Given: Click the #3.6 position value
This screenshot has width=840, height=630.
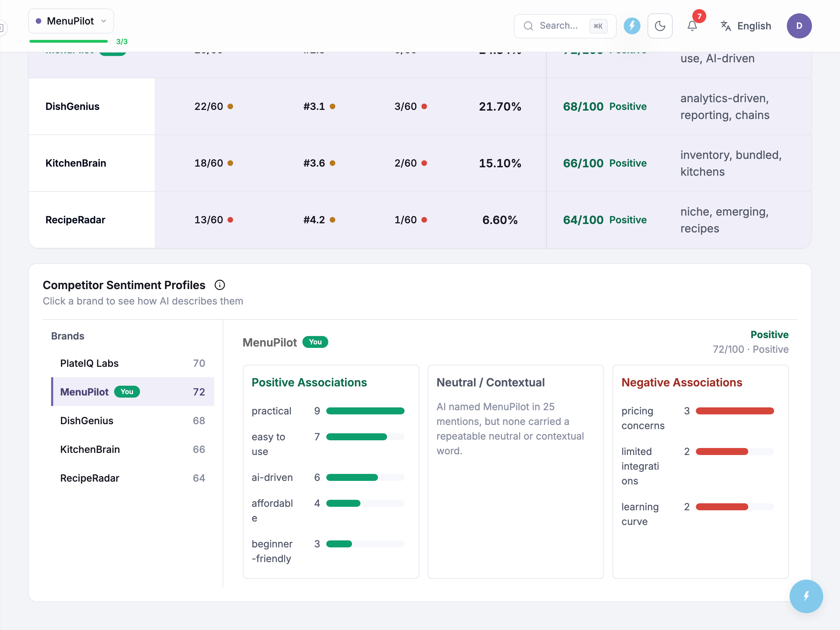Looking at the screenshot, I should pos(314,163).
